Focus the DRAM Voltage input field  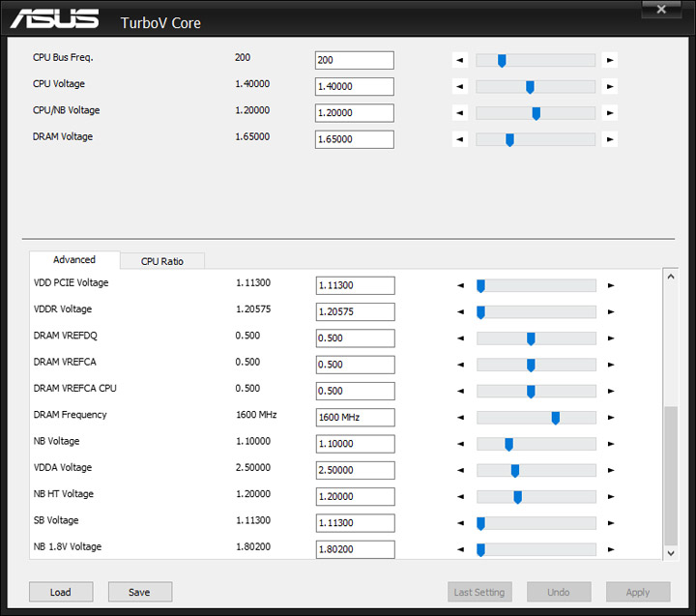click(x=354, y=139)
